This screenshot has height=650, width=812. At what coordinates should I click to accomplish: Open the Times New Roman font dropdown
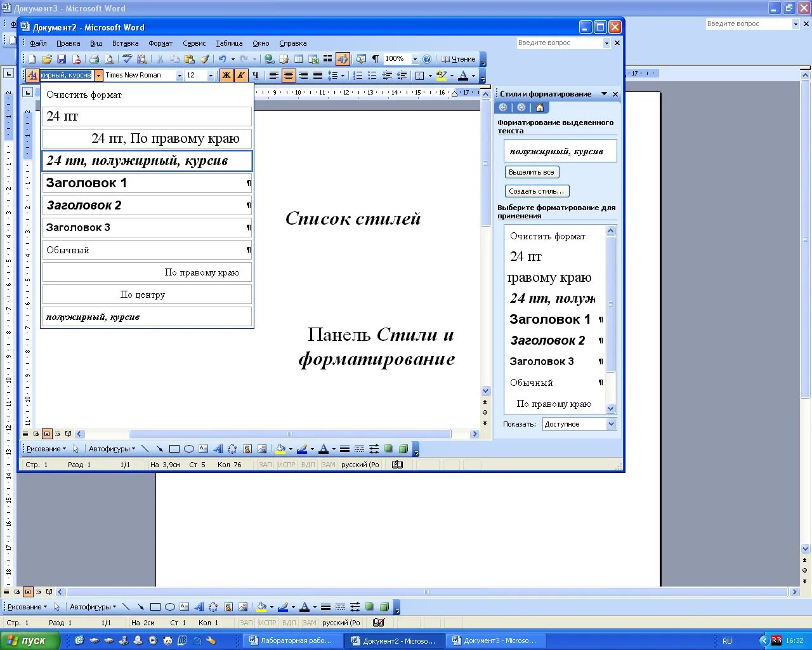pyautogui.click(x=180, y=76)
